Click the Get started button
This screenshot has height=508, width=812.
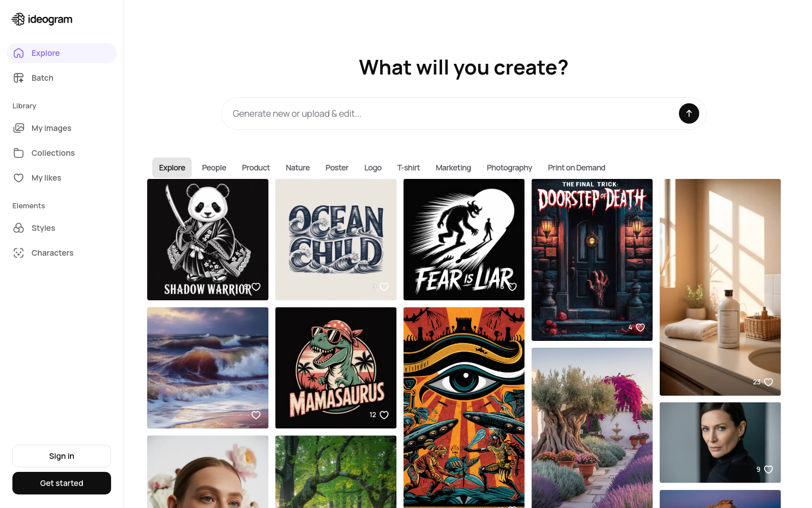coord(61,483)
